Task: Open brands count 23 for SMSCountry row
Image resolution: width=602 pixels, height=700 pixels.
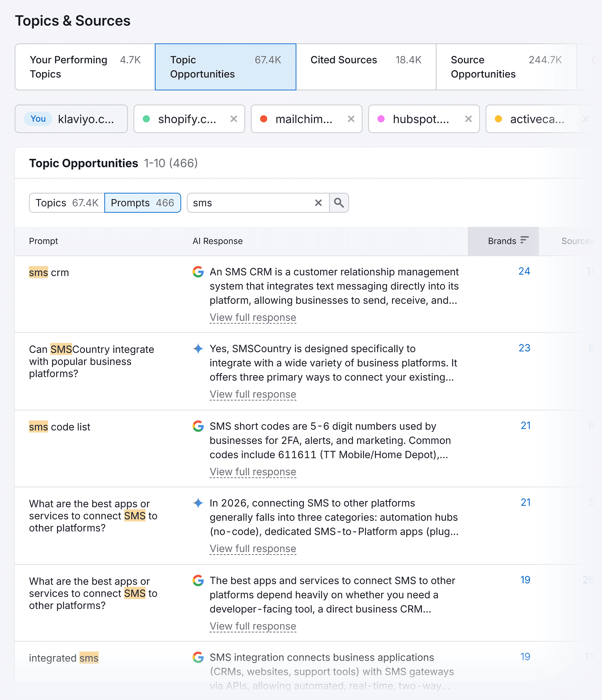Action: click(x=524, y=348)
